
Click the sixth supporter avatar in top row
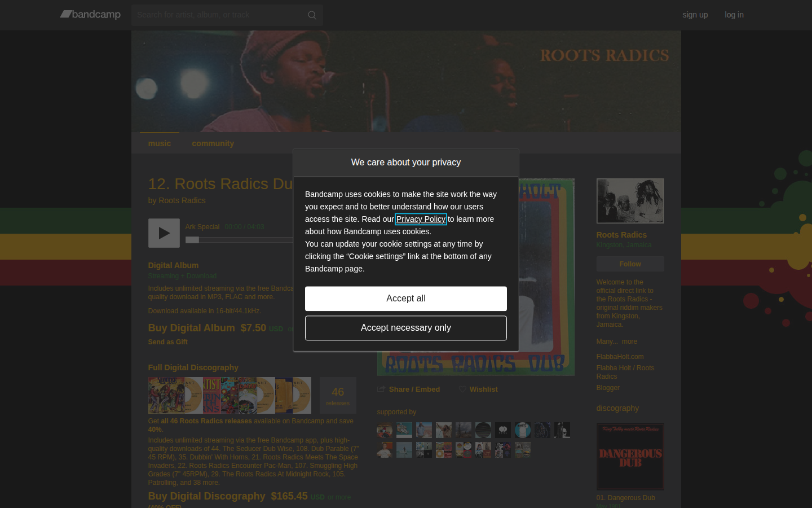(x=483, y=430)
